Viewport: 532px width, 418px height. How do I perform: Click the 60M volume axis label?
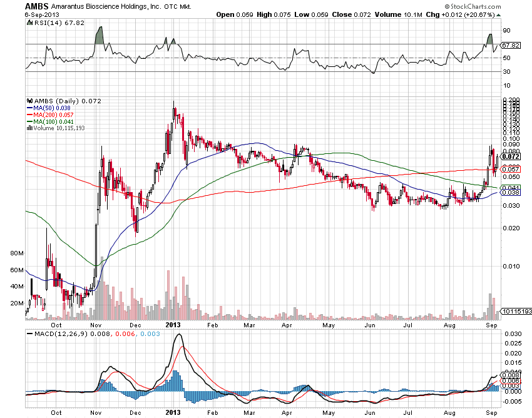tap(17, 270)
